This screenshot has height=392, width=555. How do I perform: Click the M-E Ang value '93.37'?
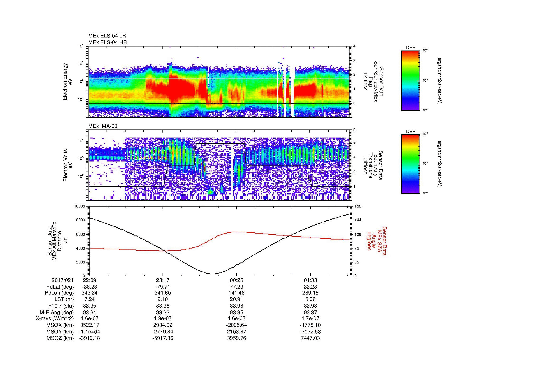[x=310, y=313]
